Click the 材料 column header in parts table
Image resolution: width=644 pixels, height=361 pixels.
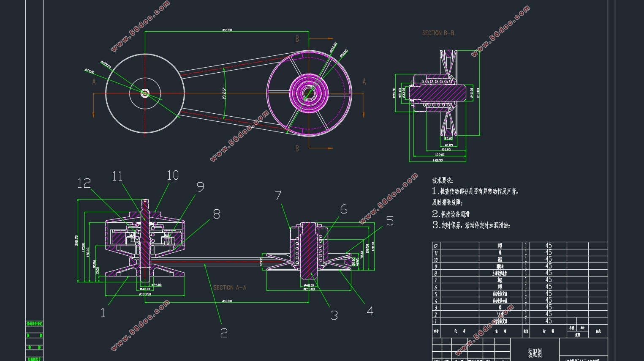click(x=548, y=331)
